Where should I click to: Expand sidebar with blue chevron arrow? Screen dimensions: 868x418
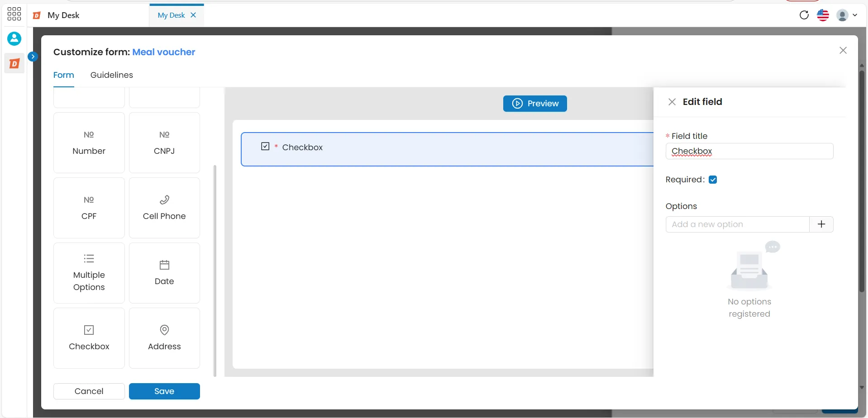33,57
